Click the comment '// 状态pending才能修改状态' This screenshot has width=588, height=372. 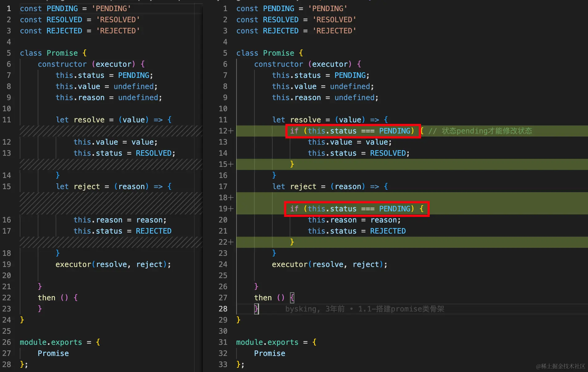click(x=480, y=131)
